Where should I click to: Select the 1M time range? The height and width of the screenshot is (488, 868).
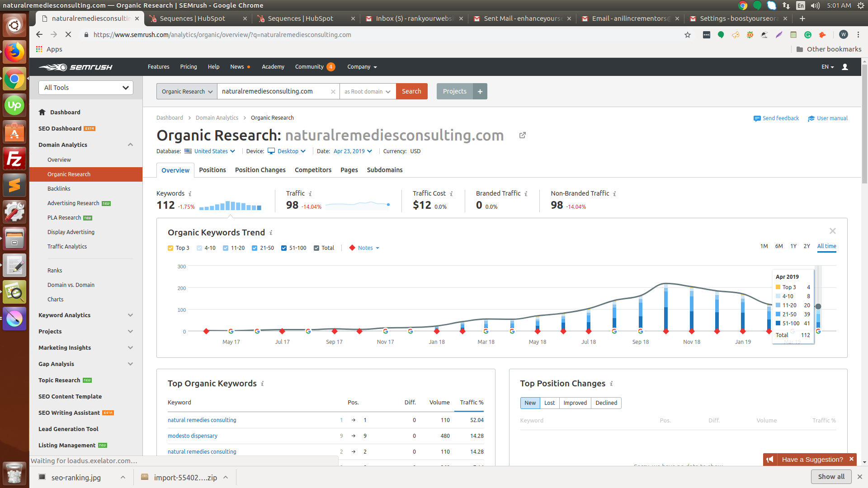tap(764, 246)
